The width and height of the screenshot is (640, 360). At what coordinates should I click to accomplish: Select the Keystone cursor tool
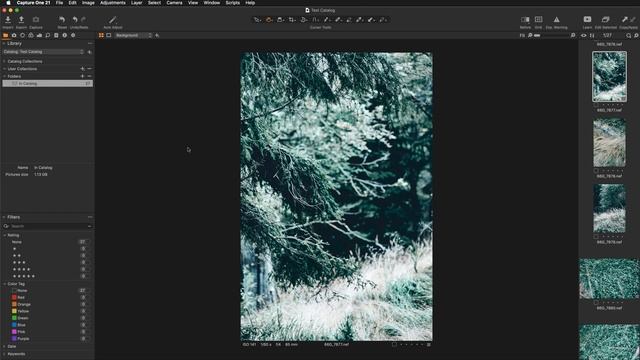[x=316, y=20]
